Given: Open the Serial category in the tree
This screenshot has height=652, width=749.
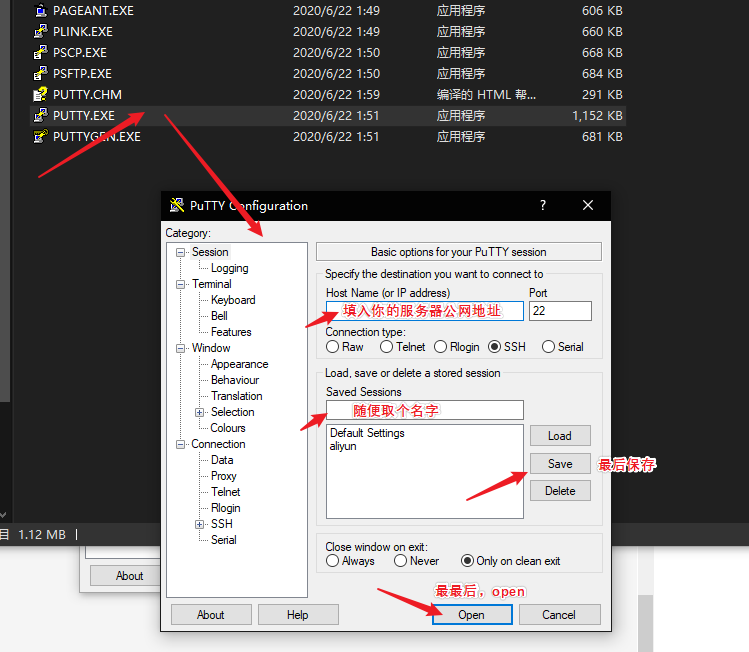Looking at the screenshot, I should [x=224, y=540].
